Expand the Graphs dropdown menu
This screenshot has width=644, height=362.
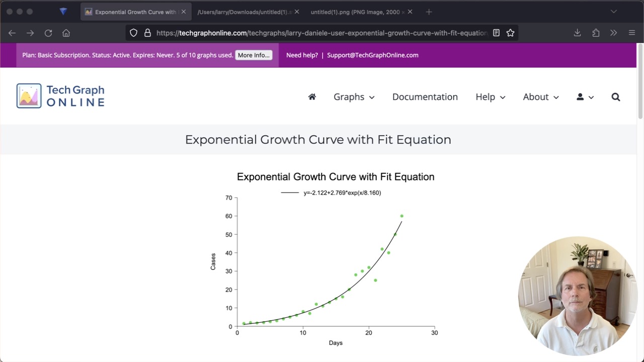click(x=354, y=97)
